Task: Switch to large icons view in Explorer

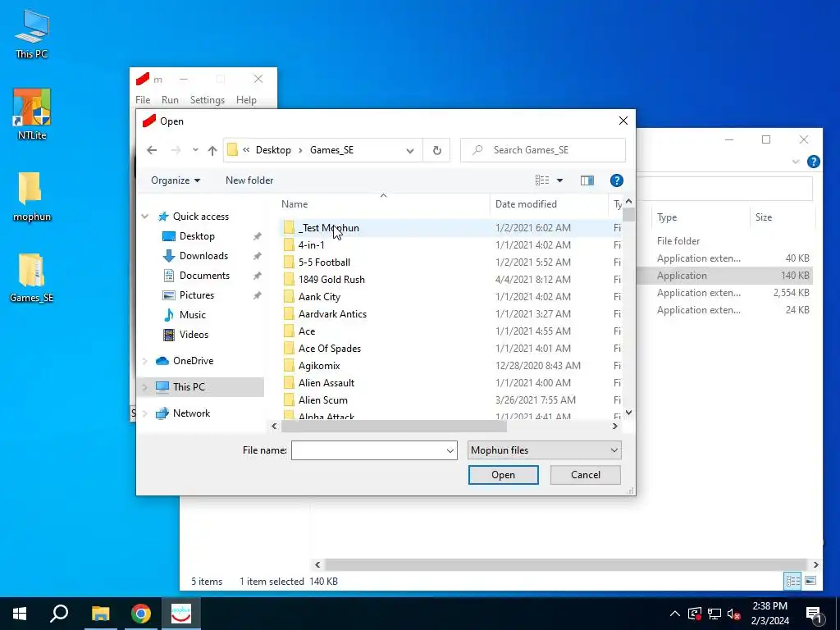Action: [x=810, y=581]
